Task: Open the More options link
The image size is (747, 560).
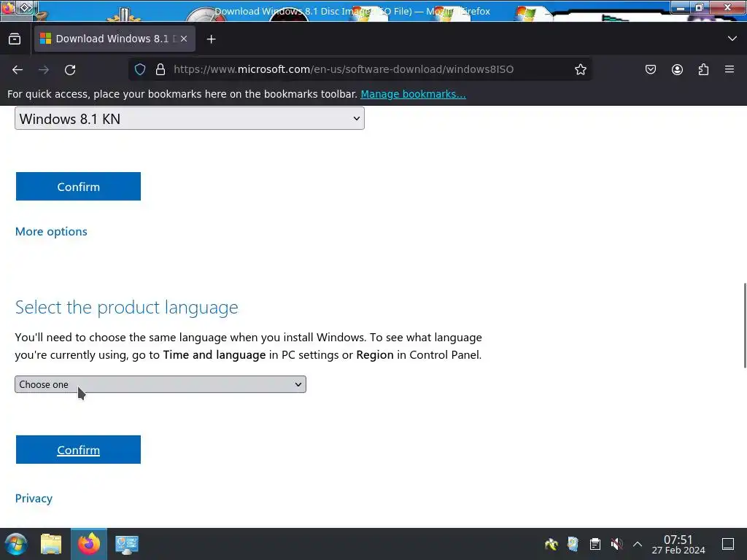Action: pos(51,231)
